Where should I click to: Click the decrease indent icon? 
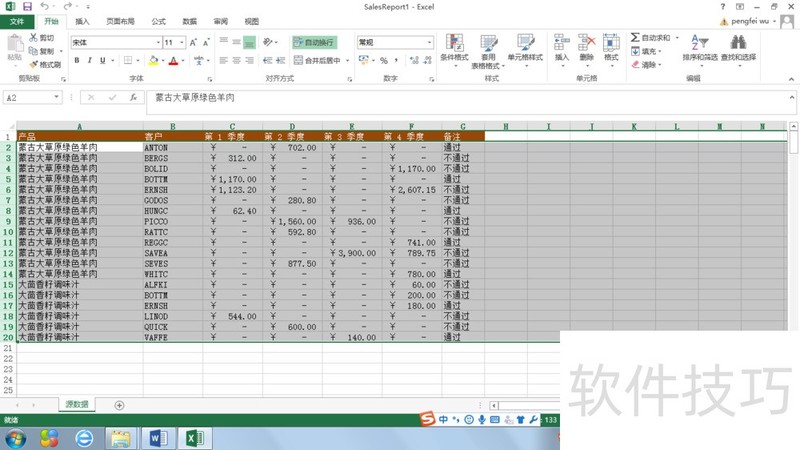tap(267, 60)
